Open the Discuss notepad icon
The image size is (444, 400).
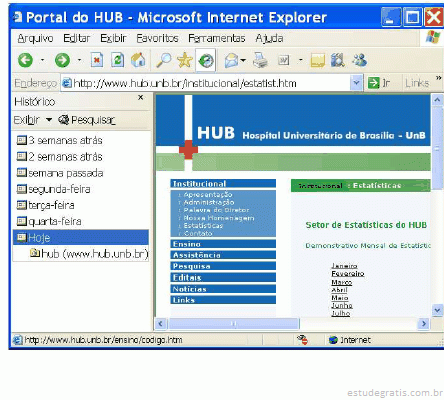[x=317, y=61]
